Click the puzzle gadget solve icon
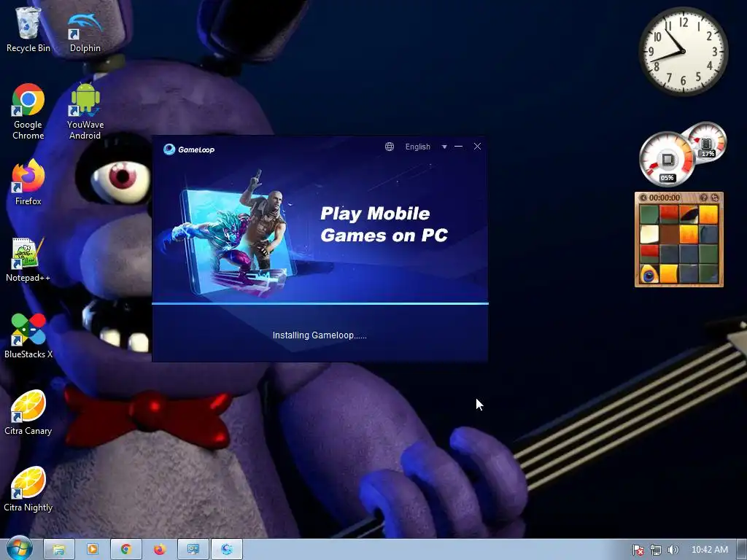The image size is (747, 560). (715, 198)
